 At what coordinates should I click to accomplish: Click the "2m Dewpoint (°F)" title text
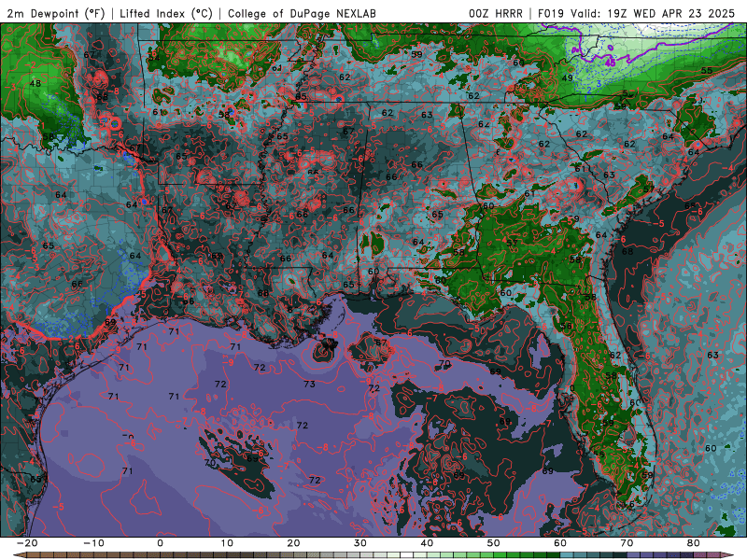coord(56,13)
